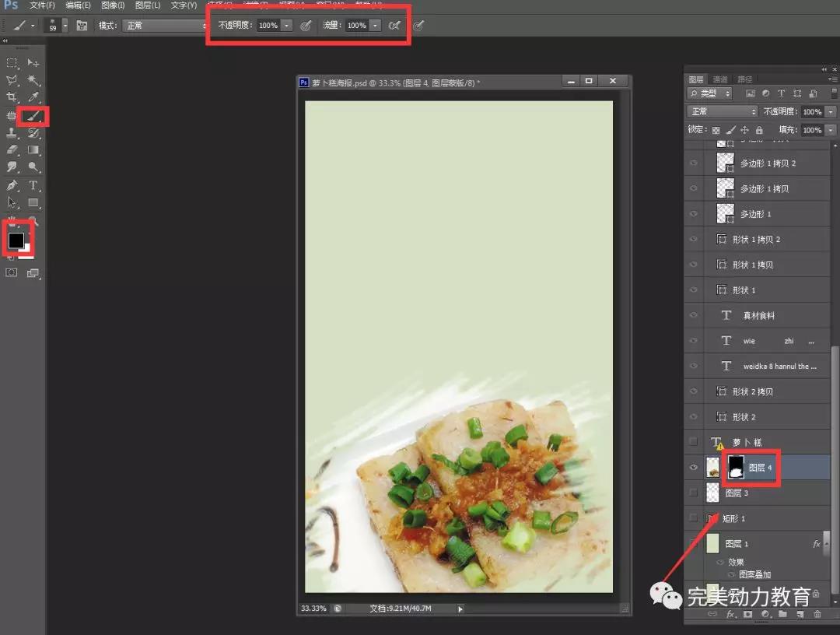Select the Clone Stamp tool
This screenshot has height=635, width=840.
pos(12,133)
